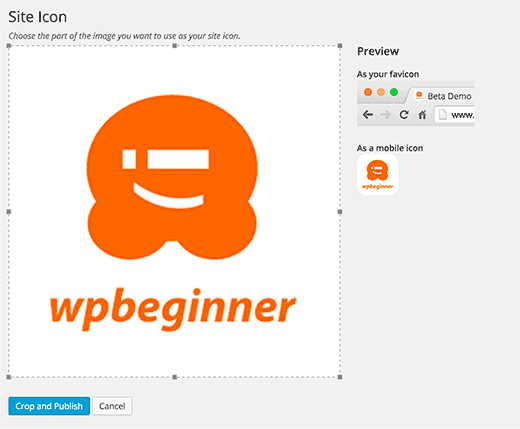Cancel the site icon crop
The width and height of the screenshot is (520, 429).
click(112, 406)
